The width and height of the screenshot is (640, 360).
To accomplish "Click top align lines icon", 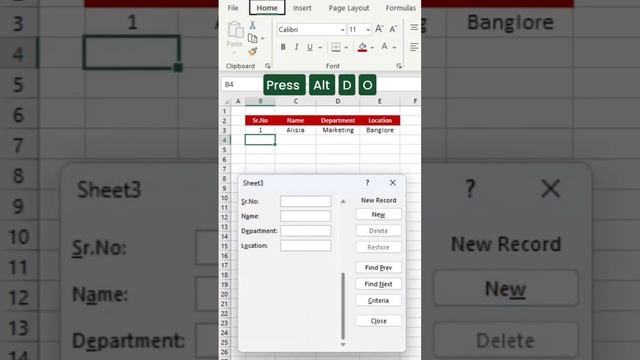I will click(414, 27).
